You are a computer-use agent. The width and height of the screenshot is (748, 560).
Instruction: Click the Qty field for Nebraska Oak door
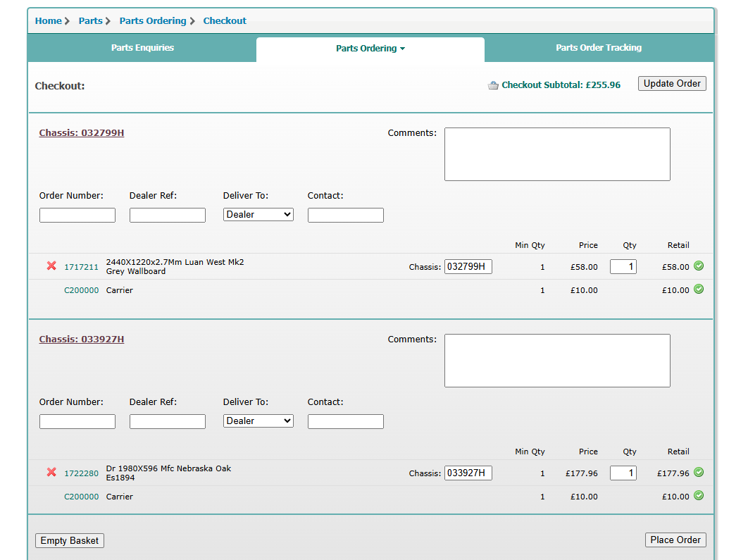click(623, 473)
